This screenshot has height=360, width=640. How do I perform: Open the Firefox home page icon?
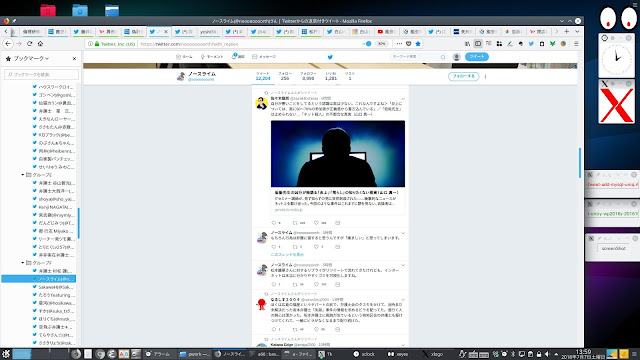(x=40, y=44)
